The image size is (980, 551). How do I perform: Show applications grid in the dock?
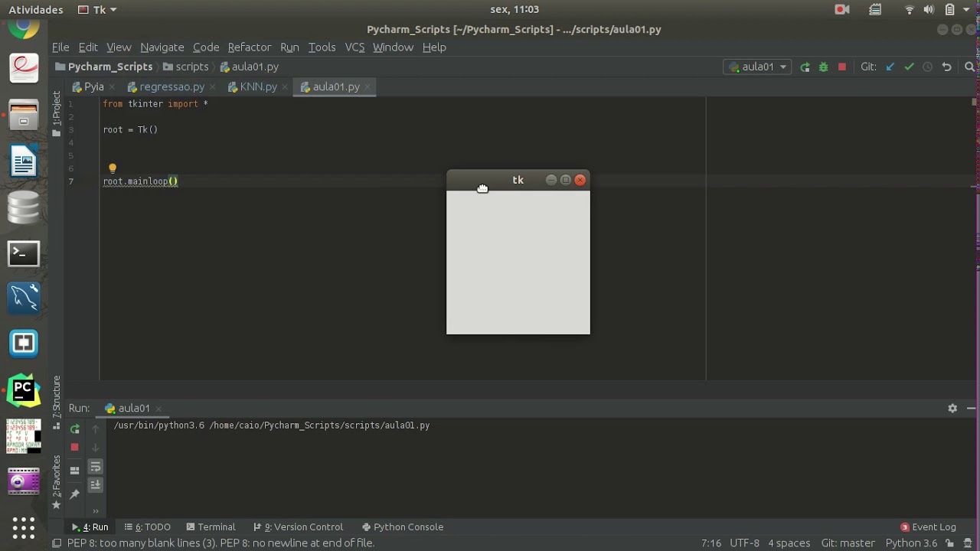click(24, 527)
